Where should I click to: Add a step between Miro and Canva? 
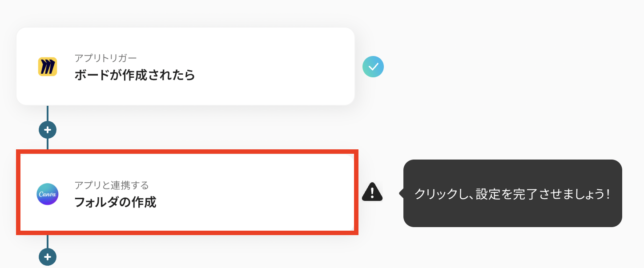tap(48, 130)
